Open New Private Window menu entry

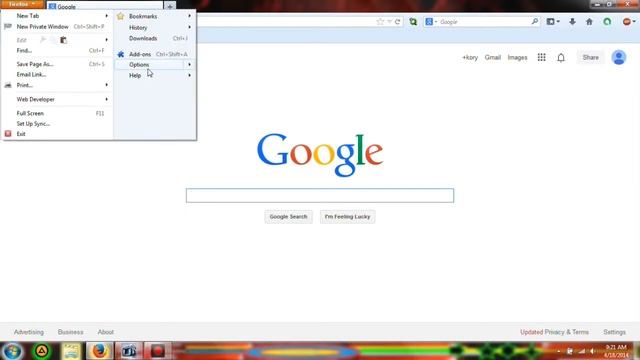(x=42, y=27)
